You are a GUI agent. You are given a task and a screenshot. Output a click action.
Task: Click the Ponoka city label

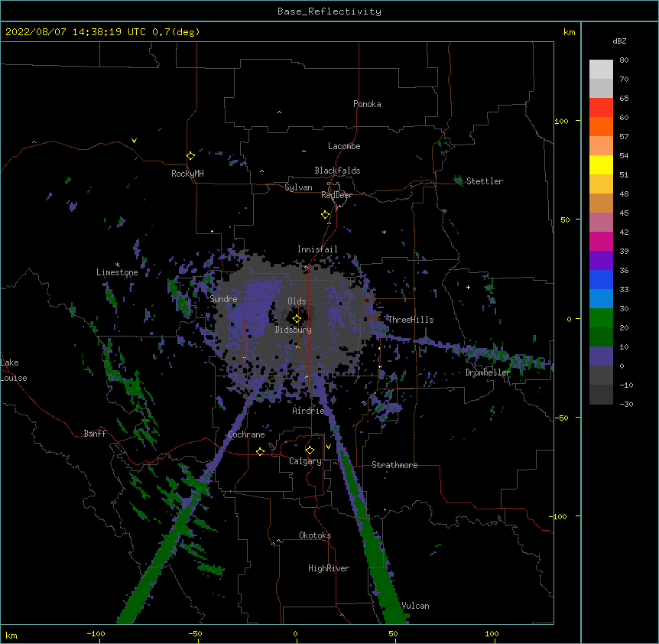pos(367,104)
